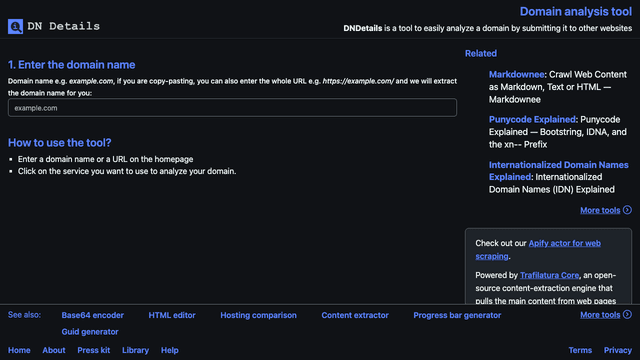Open the About footer link
640x360 pixels.
(54, 350)
